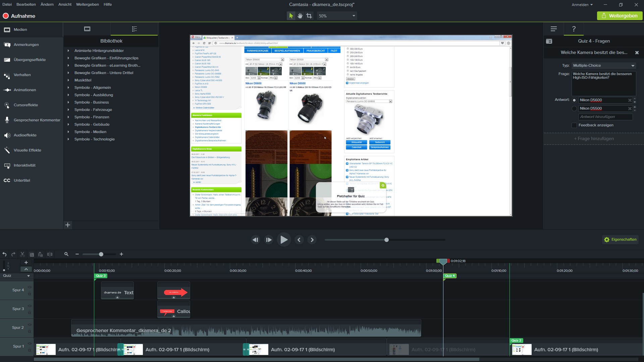Click the green Weitergeben button
The image size is (644, 362).
(x=620, y=16)
